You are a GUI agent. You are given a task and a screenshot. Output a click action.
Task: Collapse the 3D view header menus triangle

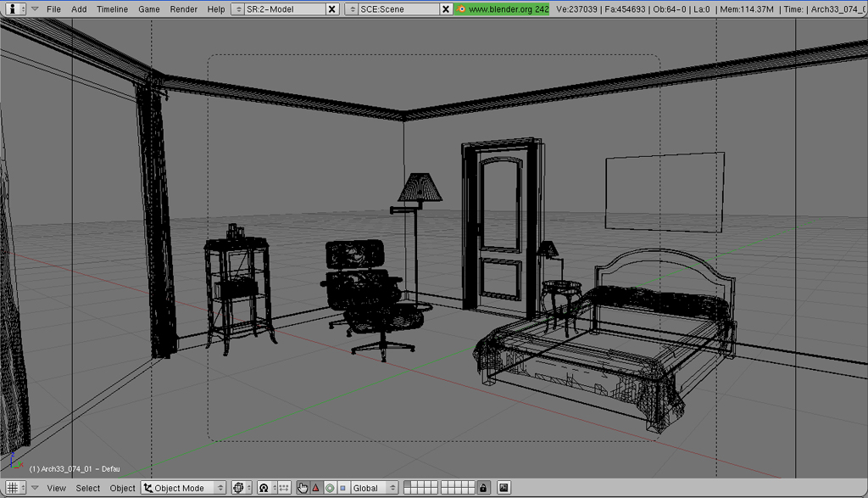tap(35, 488)
